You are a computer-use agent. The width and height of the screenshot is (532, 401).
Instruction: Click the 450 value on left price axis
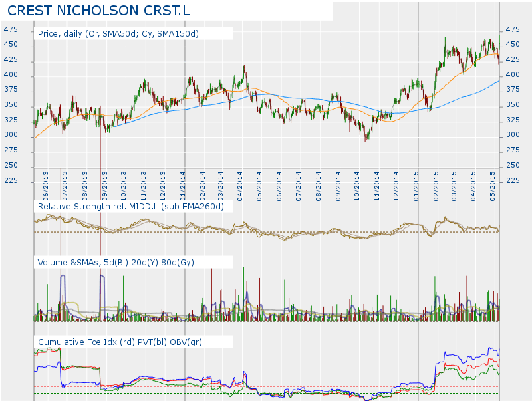(x=11, y=44)
